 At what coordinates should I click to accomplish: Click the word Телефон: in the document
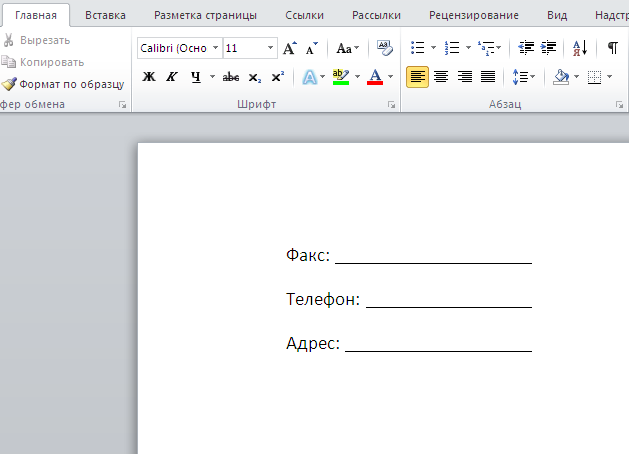coord(323,299)
